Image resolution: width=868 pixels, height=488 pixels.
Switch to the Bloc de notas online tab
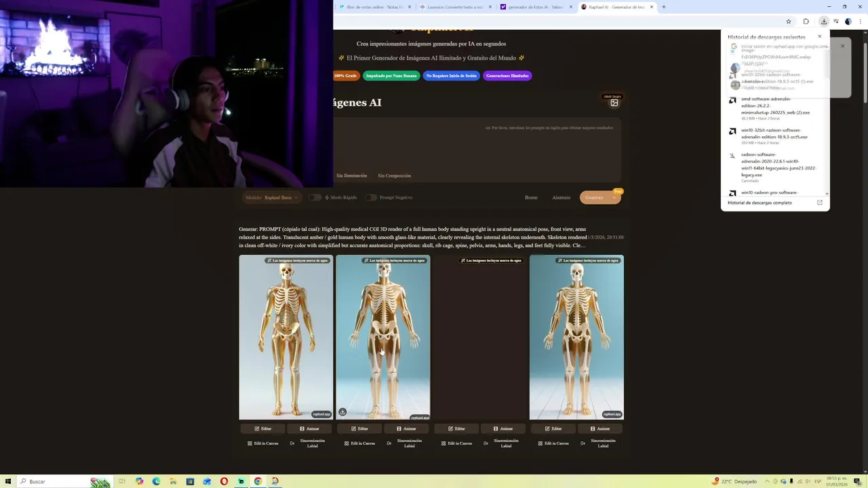(375, 7)
